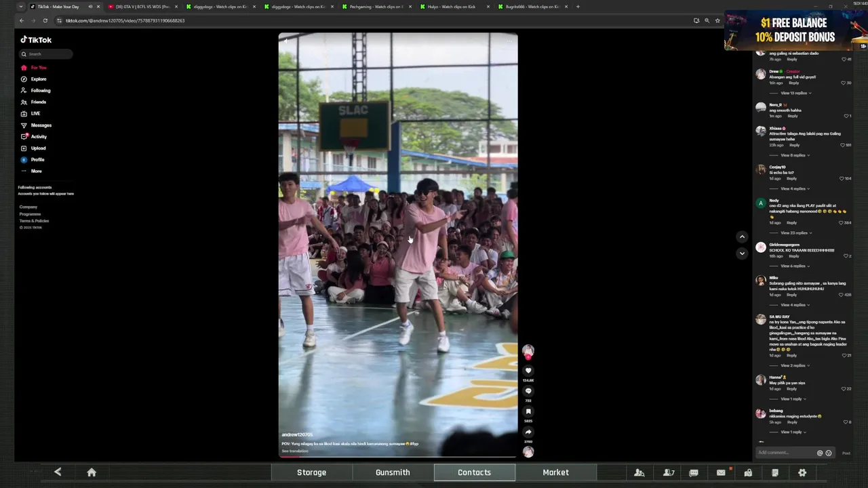Image resolution: width=868 pixels, height=488 pixels.
Task: Expand View 4 replies under Miku's comment
Action: pyautogui.click(x=795, y=305)
